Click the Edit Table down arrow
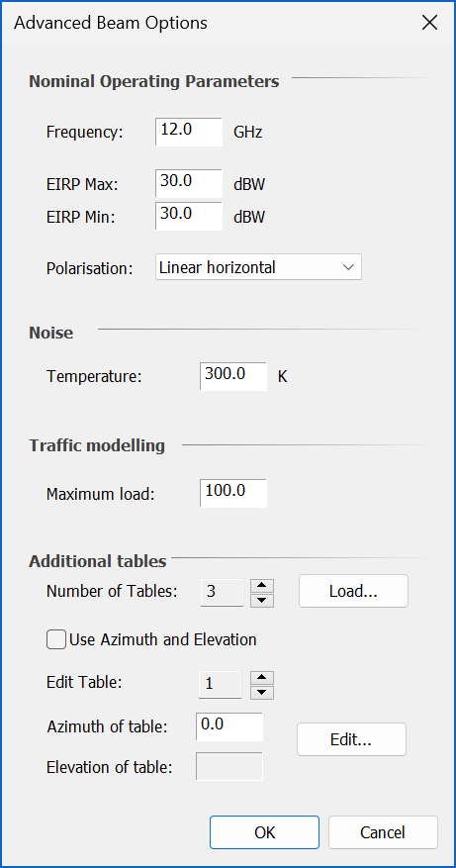The height and width of the screenshot is (868, 456). point(262,692)
